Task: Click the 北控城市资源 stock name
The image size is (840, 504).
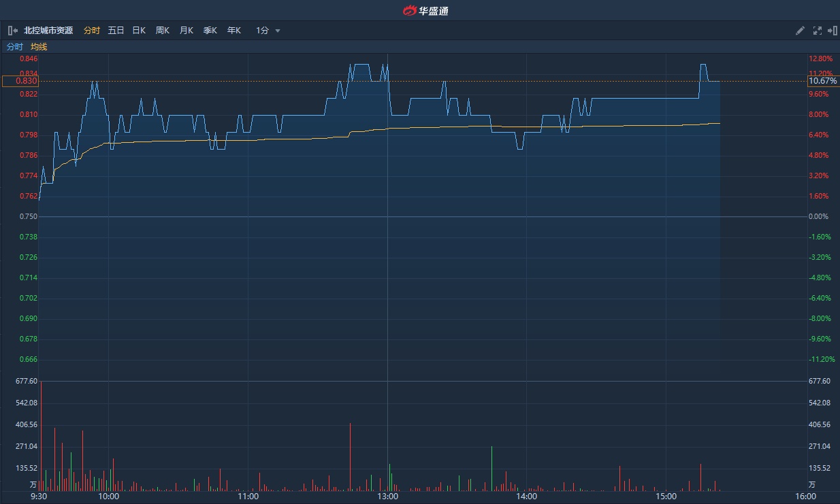Action: (x=48, y=31)
